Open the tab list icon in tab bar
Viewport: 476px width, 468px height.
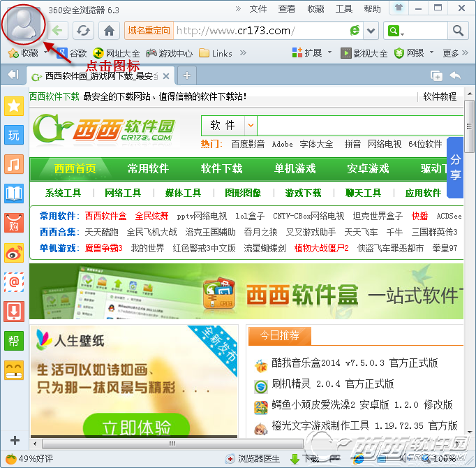pos(436,75)
